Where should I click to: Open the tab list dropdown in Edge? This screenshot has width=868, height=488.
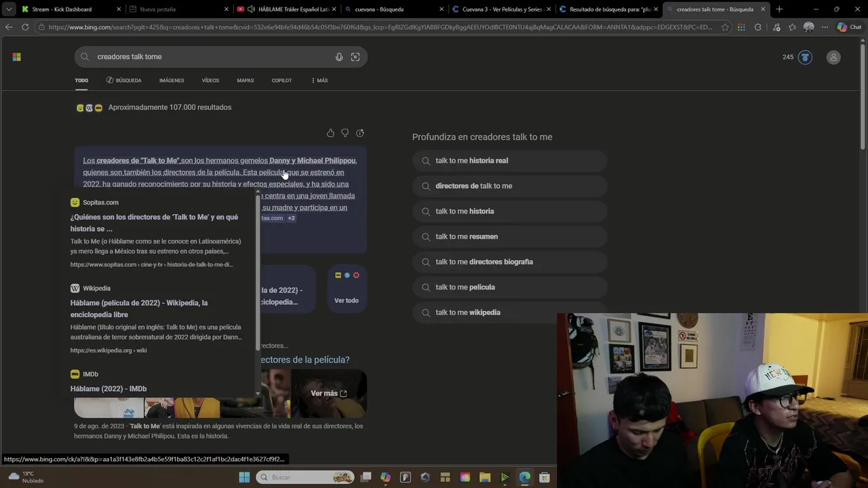[x=8, y=9]
